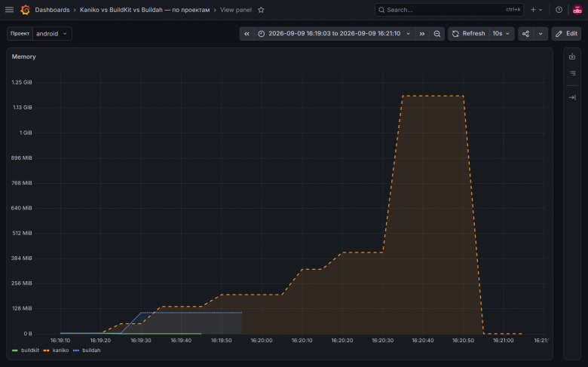Focus the Search field
The width and height of the screenshot is (588, 367).
(x=449, y=10)
